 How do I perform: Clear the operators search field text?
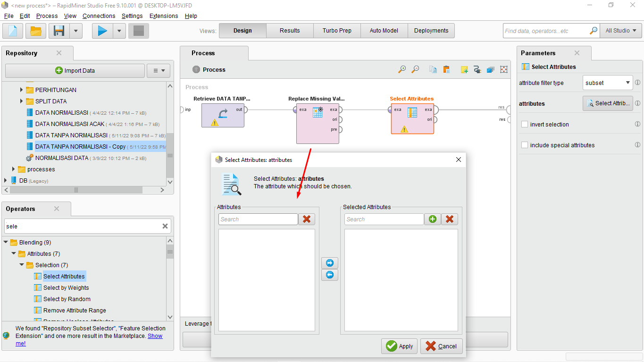(x=165, y=226)
